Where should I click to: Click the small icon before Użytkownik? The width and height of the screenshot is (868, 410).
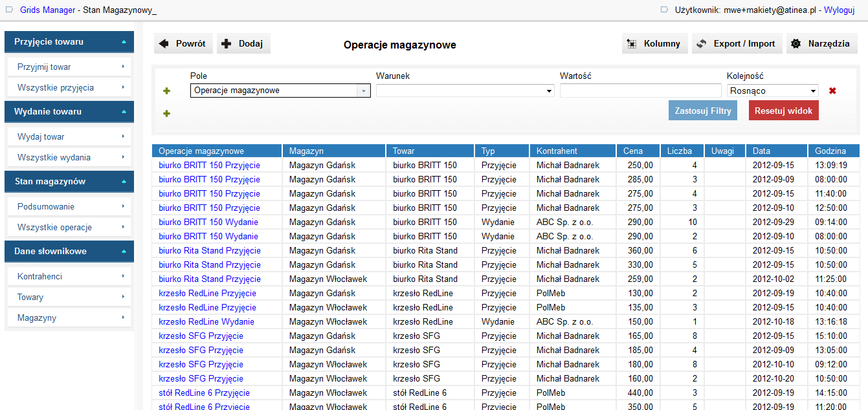663,10
